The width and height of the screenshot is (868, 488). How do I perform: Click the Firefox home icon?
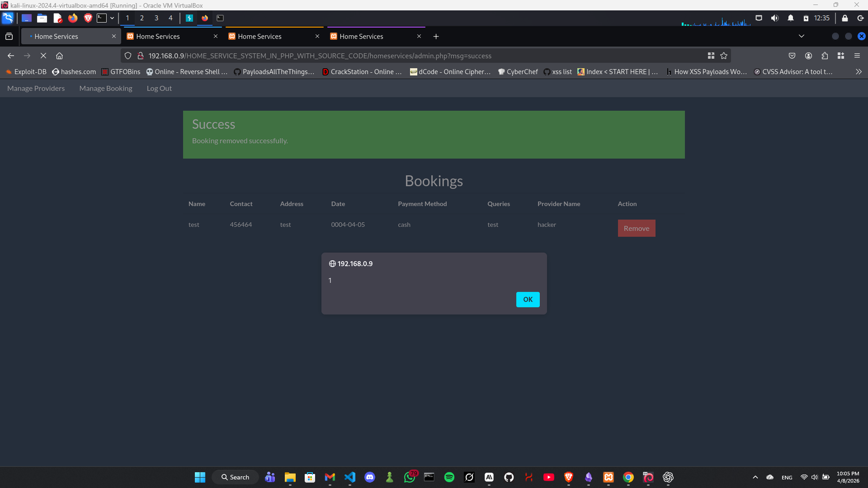point(60,56)
